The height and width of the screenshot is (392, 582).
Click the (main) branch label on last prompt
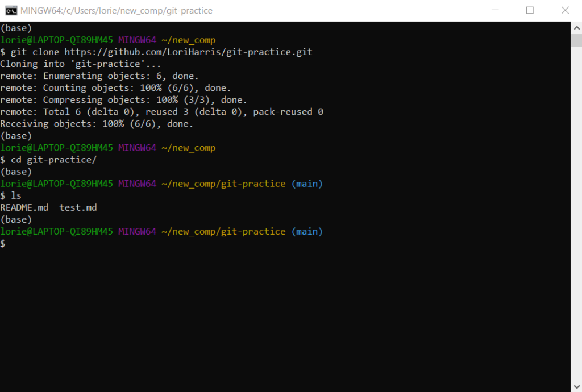pos(307,231)
